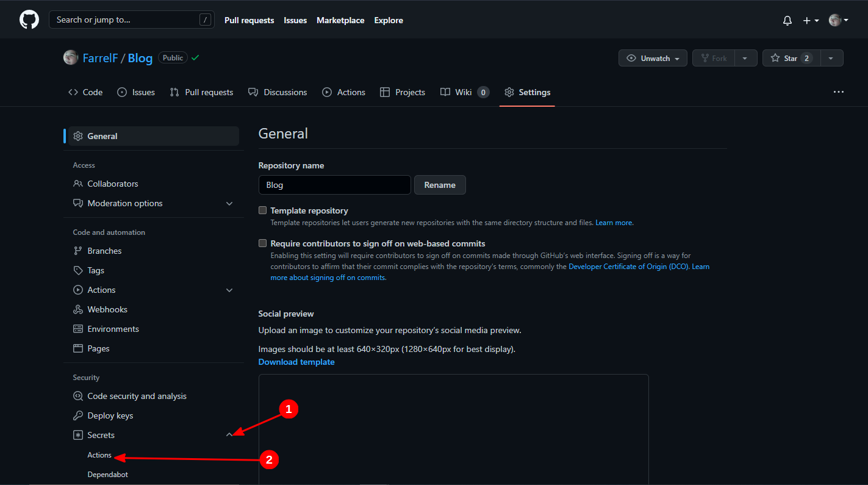Open the FarrelF profile link
This screenshot has width=868, height=485.
pos(101,58)
